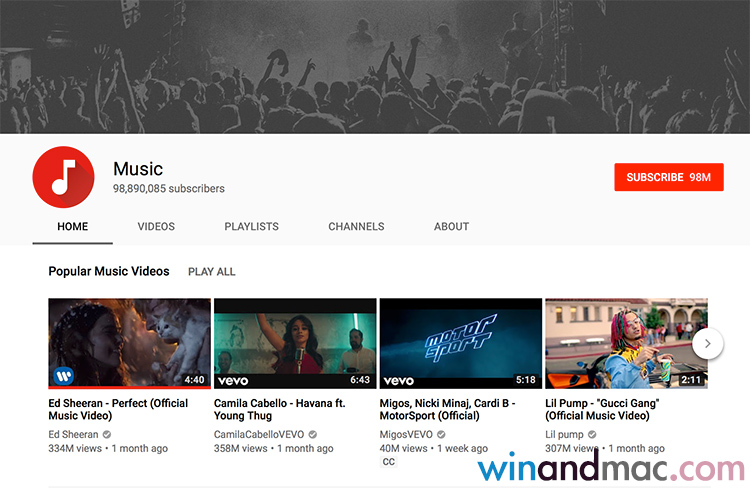Click the vevo logo on MotorSport thumbnail
The image size is (750, 496).
[398, 380]
